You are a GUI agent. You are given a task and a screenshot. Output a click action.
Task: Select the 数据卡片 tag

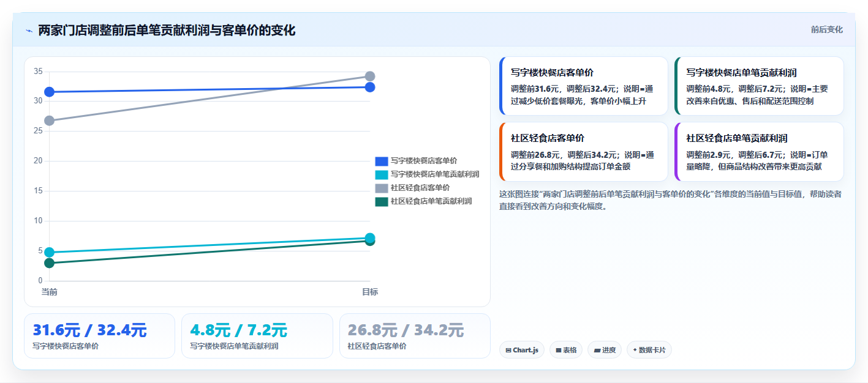[649, 350]
